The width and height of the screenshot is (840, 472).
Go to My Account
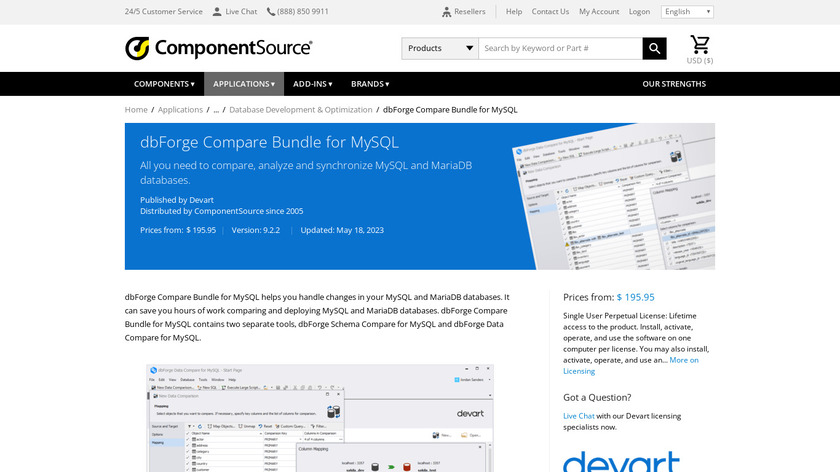[x=599, y=12]
